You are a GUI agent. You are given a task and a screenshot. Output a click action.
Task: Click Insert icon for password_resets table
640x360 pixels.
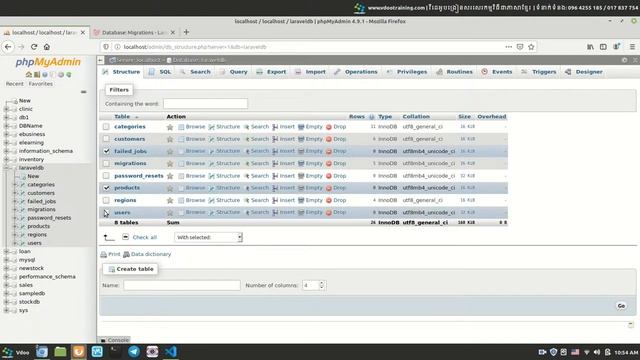tap(275, 176)
